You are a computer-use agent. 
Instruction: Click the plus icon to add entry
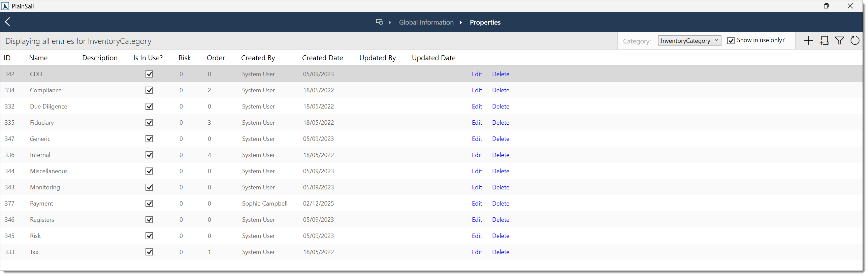808,41
